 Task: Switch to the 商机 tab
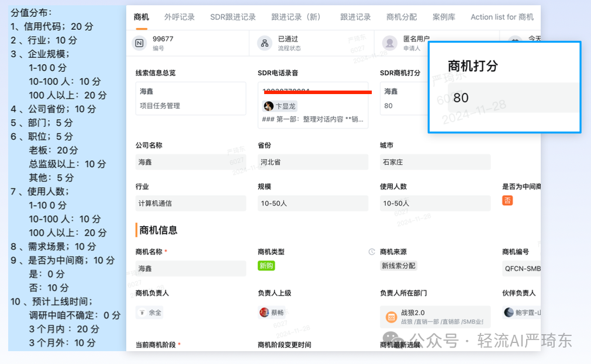tap(141, 17)
